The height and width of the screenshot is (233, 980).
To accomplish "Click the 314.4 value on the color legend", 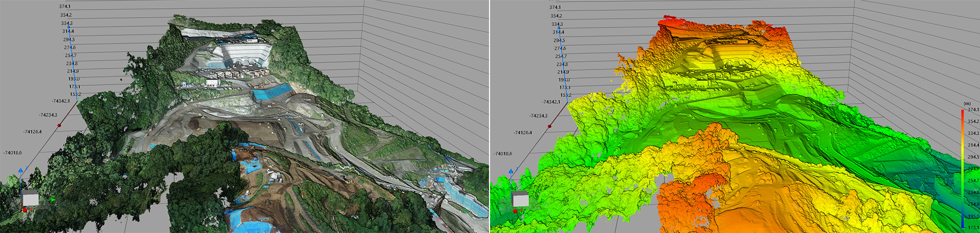I will (x=973, y=145).
